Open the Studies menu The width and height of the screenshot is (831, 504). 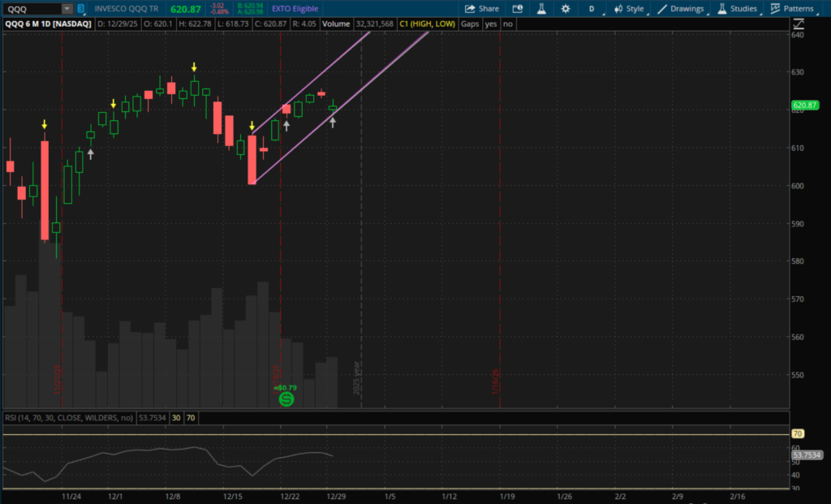tap(737, 9)
